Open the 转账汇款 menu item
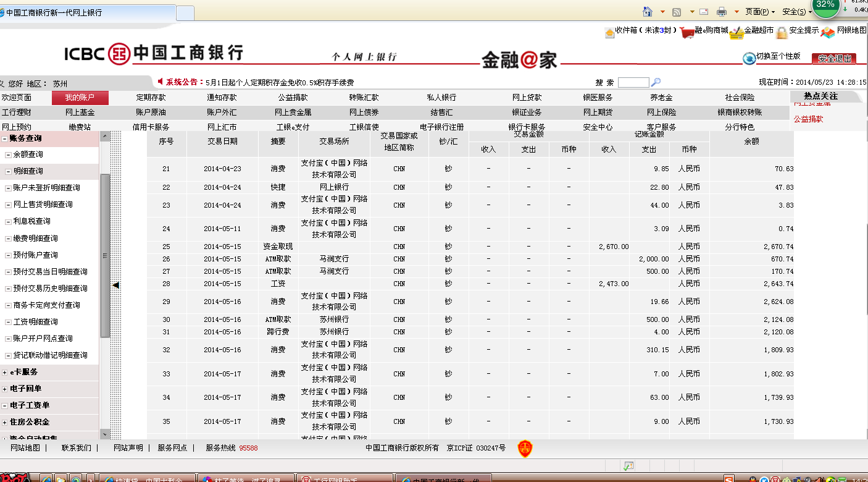 click(x=364, y=98)
